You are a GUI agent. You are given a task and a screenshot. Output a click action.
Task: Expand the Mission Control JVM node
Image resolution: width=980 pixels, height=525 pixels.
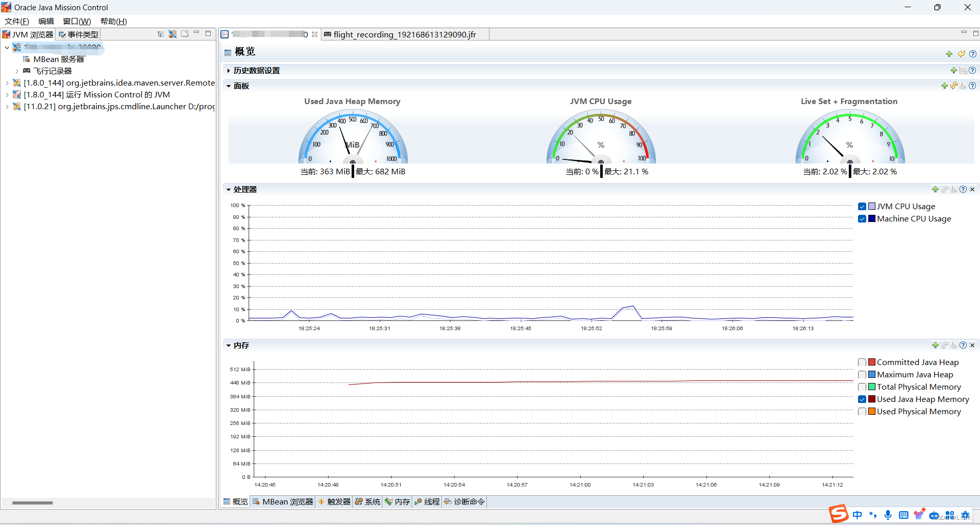coord(7,94)
